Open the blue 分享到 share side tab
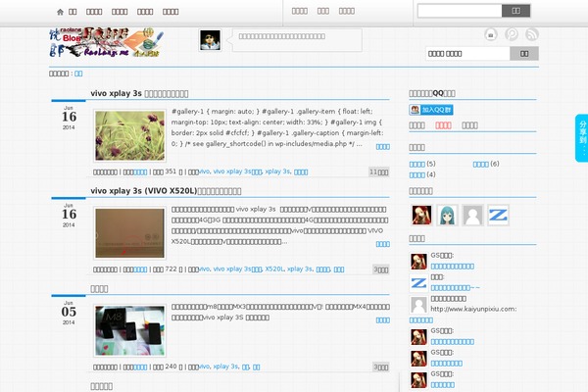Viewport: 588px width, 392px height. click(x=581, y=138)
